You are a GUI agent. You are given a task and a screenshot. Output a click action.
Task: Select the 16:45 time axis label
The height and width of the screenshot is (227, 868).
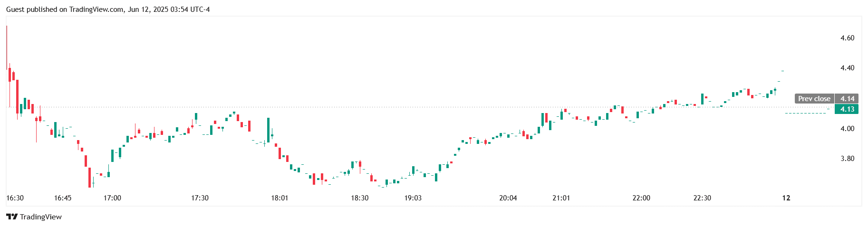[63, 198]
